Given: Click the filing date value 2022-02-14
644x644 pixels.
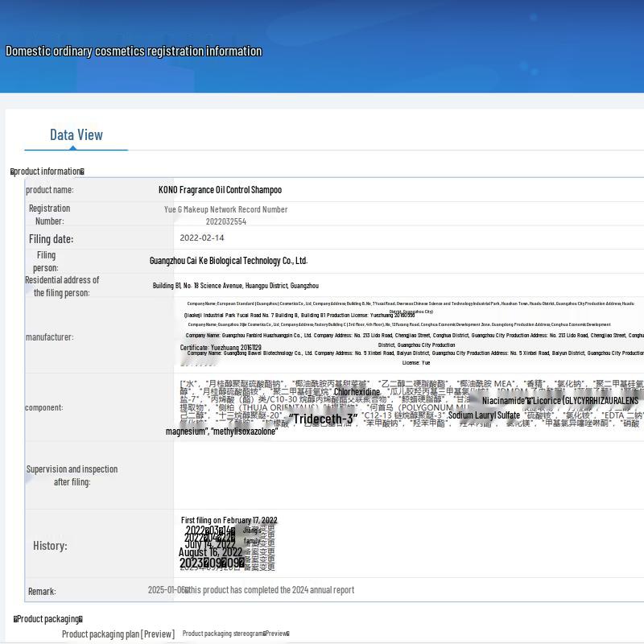Looking at the screenshot, I should pyautogui.click(x=202, y=238).
